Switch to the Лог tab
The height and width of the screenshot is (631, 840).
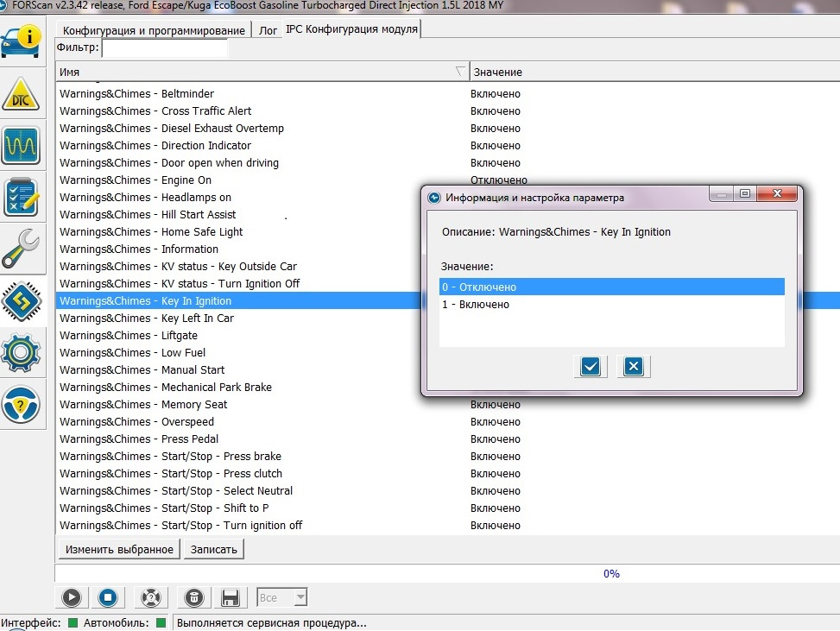point(268,30)
